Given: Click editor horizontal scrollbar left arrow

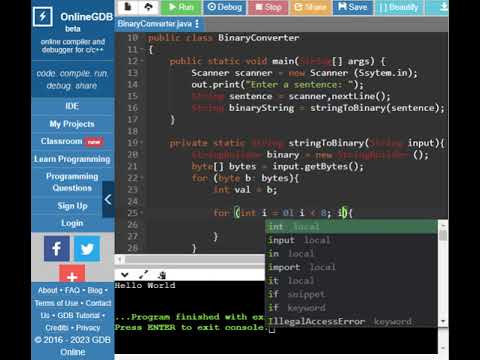Looking at the screenshot, I should point(120,259).
